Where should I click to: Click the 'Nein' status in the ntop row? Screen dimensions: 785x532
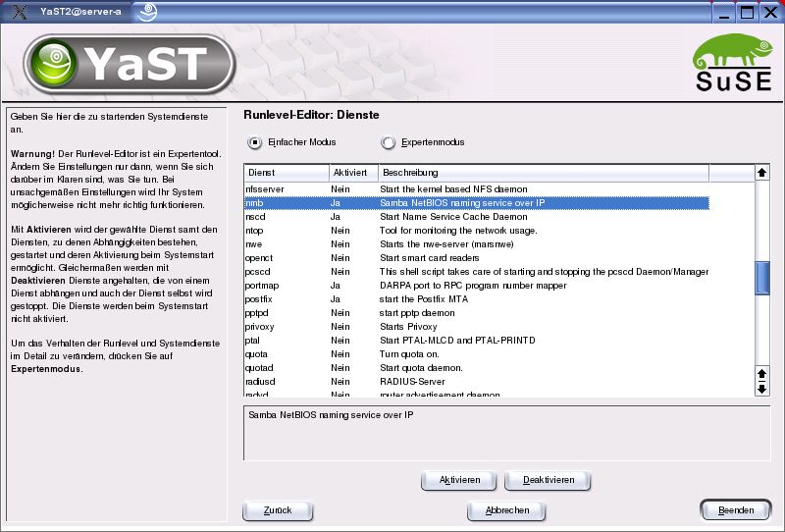coord(340,231)
